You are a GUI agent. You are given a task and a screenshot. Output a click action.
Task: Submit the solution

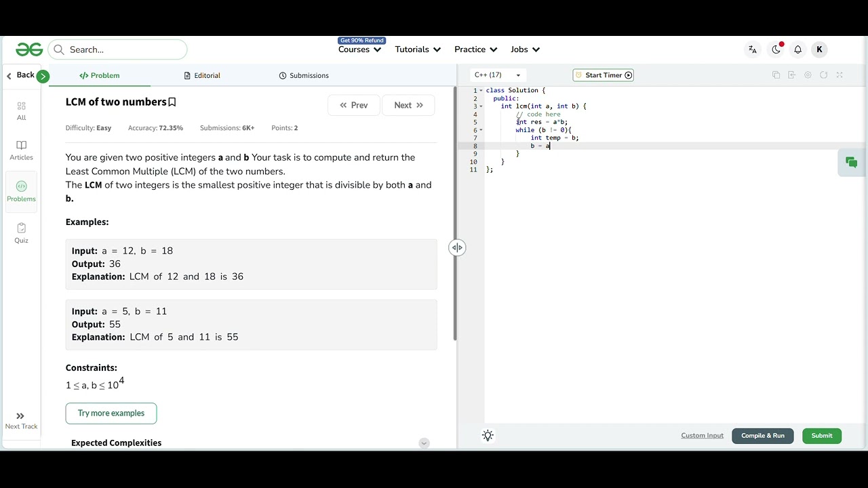822,436
